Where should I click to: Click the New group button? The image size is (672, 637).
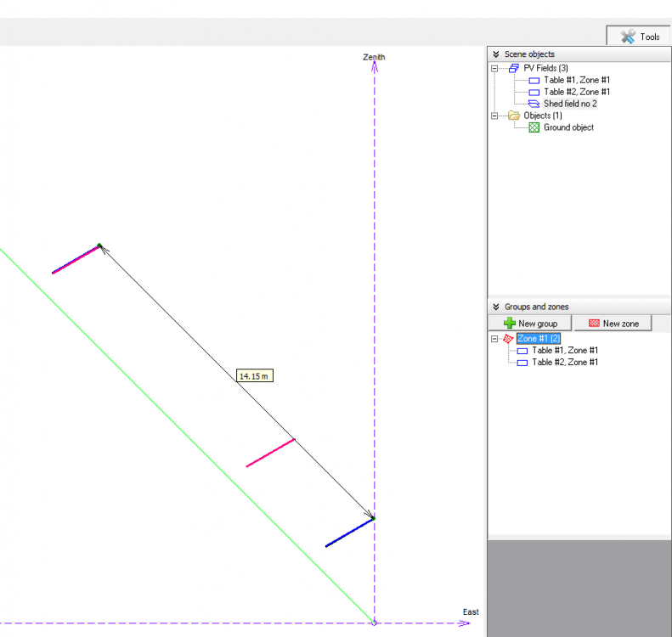(x=530, y=324)
